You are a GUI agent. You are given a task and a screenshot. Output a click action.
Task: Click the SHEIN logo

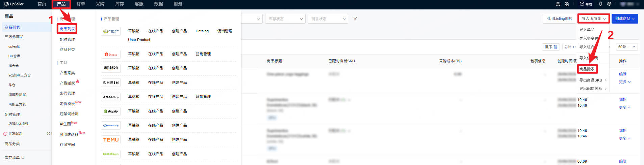pos(111,82)
